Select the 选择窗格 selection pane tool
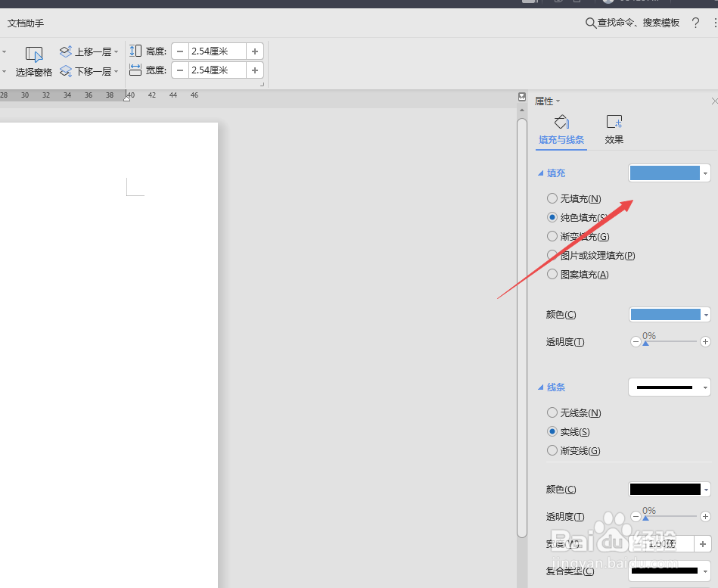The image size is (718, 588). (33, 71)
